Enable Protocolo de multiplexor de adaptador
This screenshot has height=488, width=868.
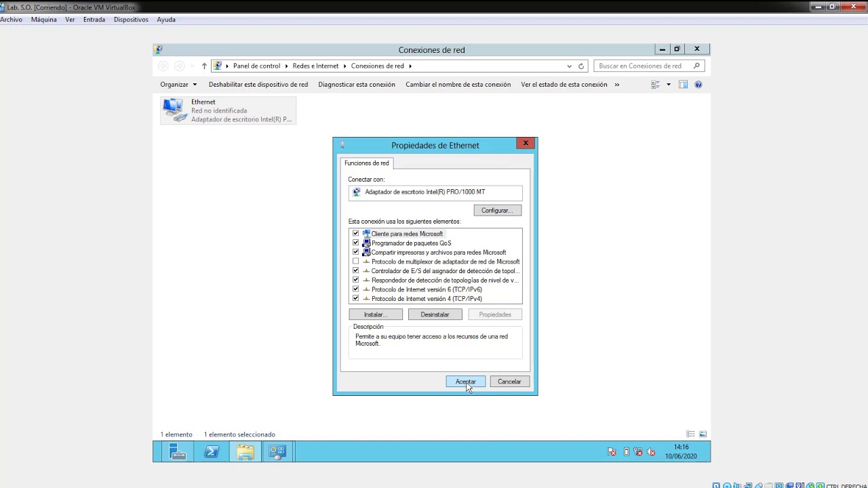tap(355, 262)
